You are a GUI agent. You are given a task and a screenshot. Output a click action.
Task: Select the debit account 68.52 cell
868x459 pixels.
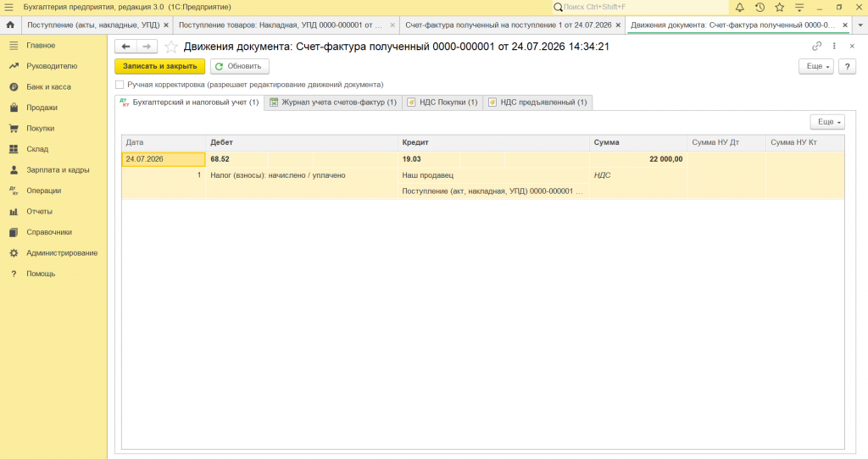pos(237,159)
